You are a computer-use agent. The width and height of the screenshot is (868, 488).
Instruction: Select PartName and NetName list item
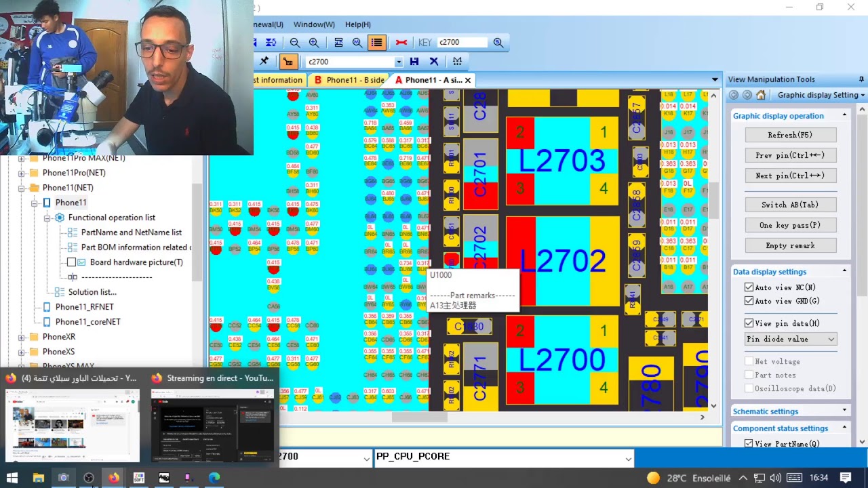click(132, 232)
